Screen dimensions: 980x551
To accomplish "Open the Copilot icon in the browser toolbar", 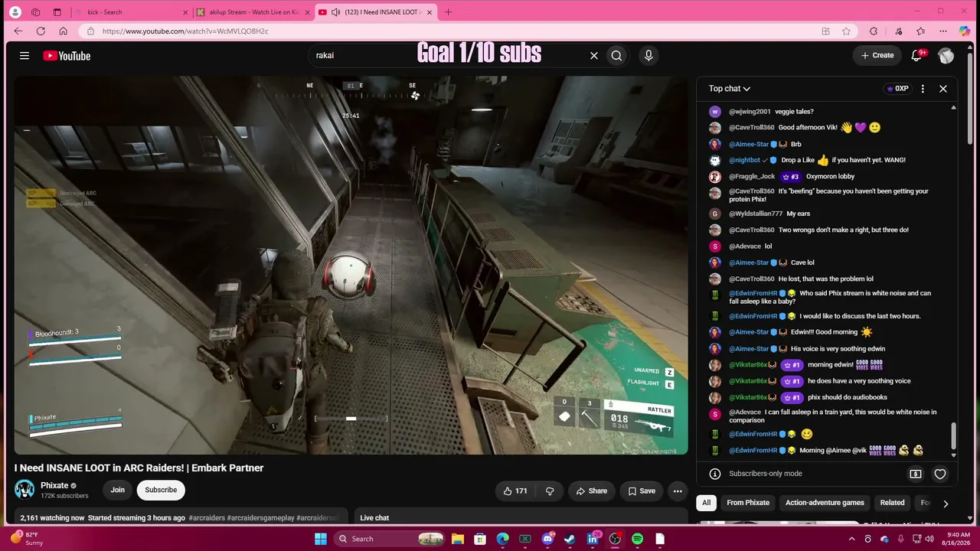I will [964, 31].
